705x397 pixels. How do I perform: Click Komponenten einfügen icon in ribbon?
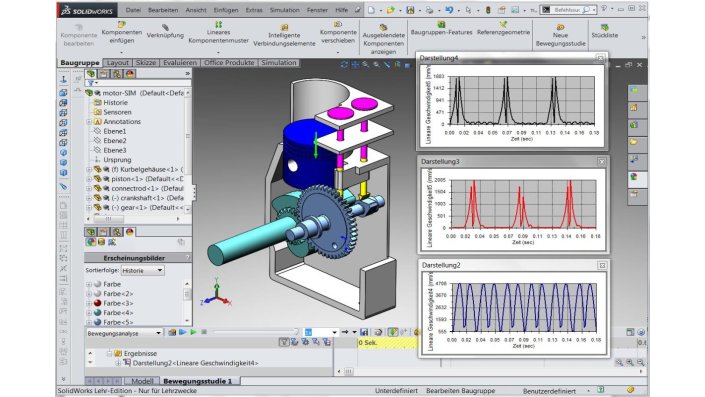tap(122, 25)
